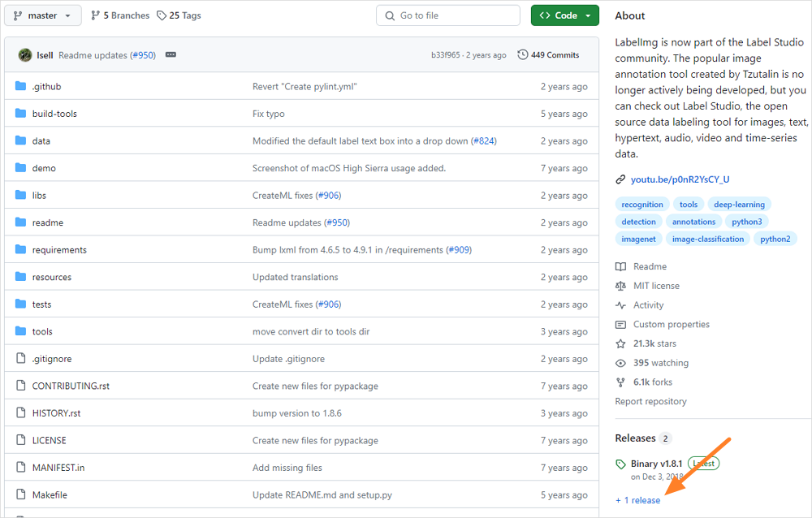Click the Activity pulse icon
Screen dimensions: 812x518
[x=620, y=305]
